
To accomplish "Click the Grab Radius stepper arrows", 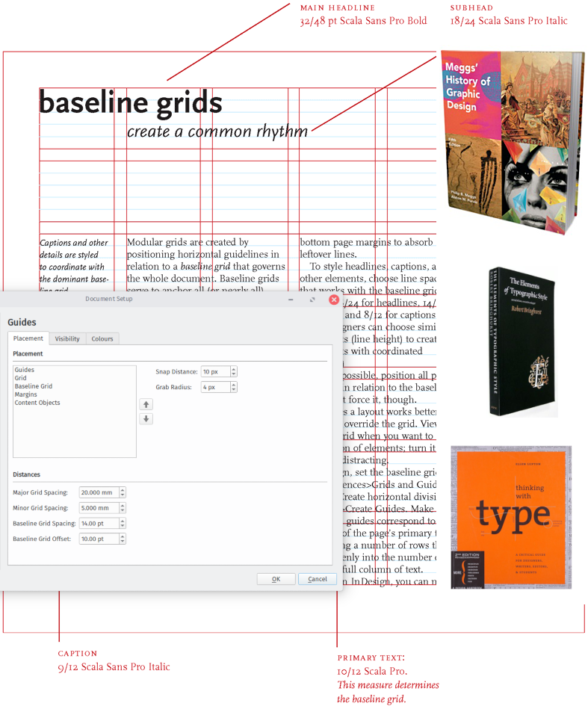I will (234, 387).
